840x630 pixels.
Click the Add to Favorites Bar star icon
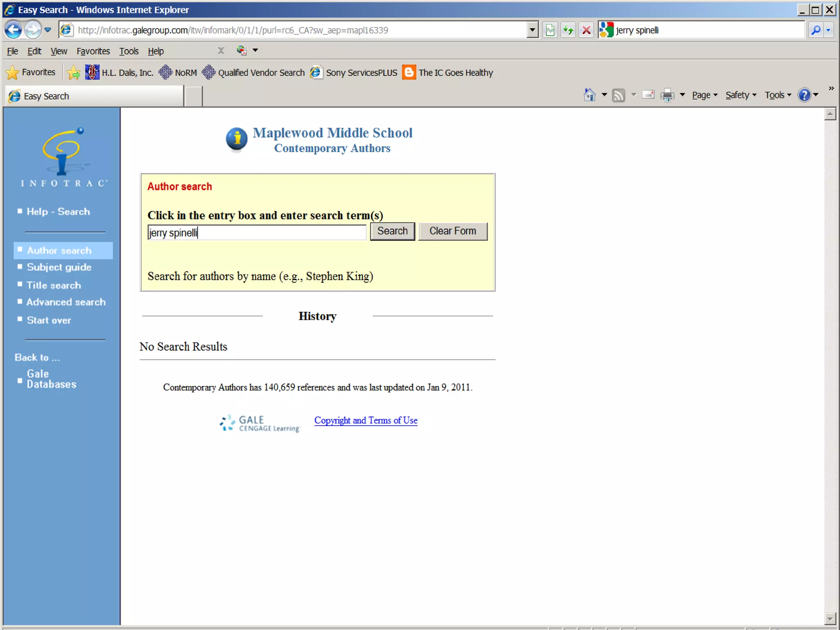tap(73, 73)
